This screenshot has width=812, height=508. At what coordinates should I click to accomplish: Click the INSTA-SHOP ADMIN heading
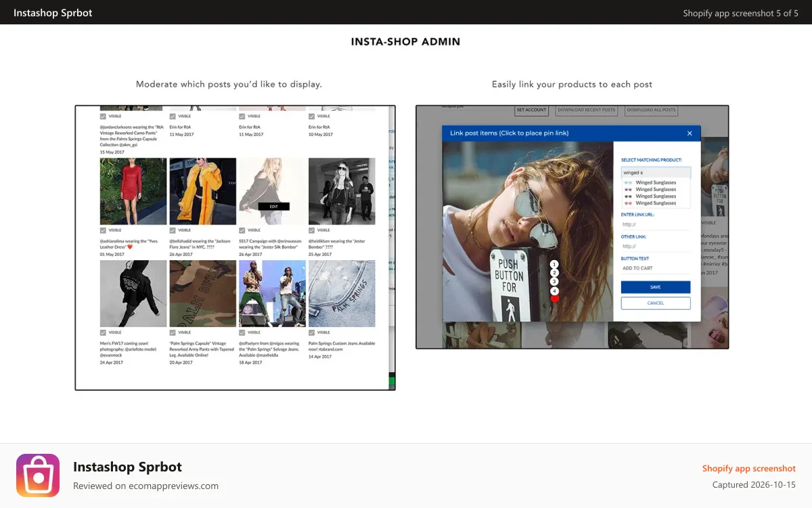coord(405,41)
